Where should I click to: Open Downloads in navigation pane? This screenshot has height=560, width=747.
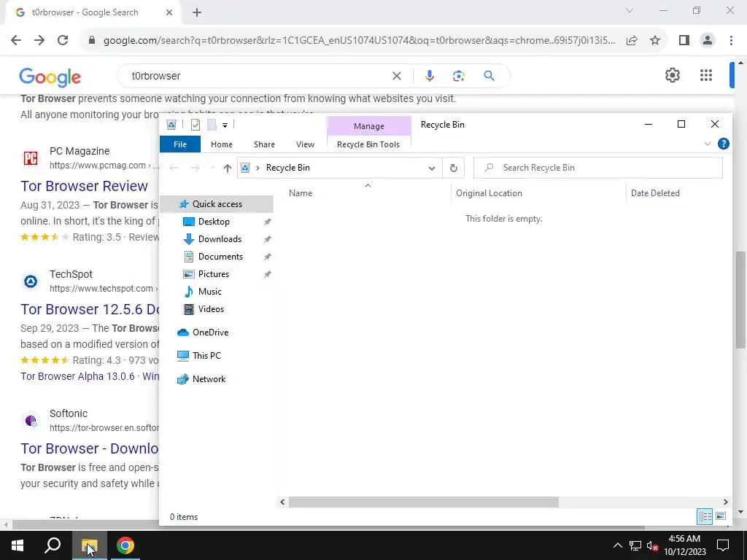tap(220, 239)
